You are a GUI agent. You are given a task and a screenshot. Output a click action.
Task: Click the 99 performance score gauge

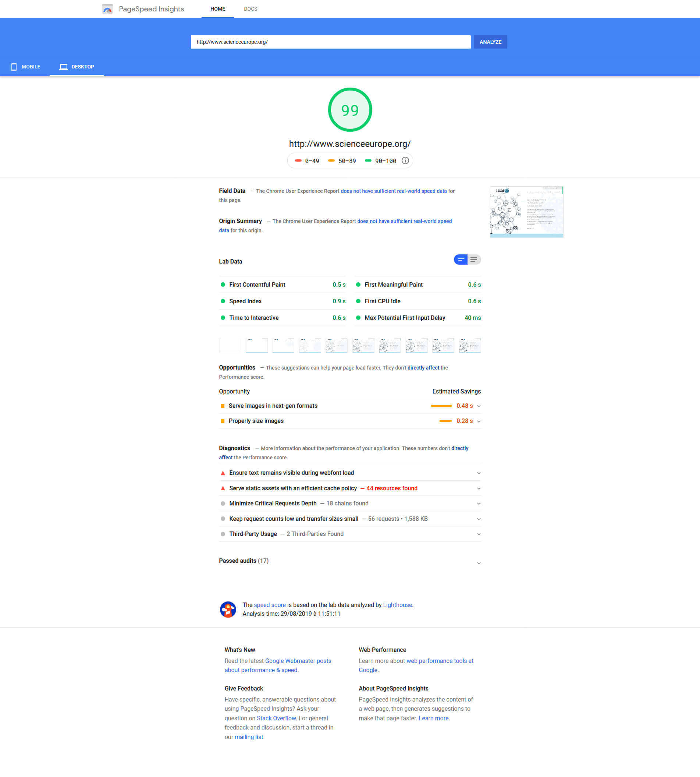click(x=349, y=110)
